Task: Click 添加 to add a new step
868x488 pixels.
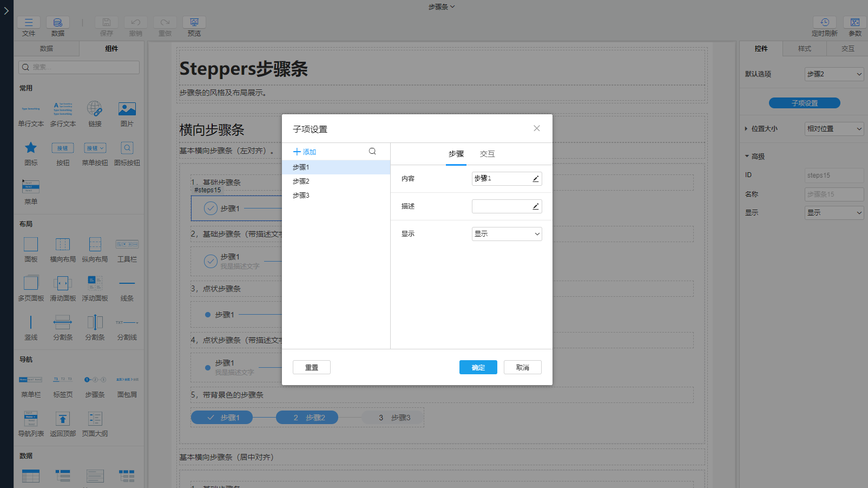Action: point(305,152)
